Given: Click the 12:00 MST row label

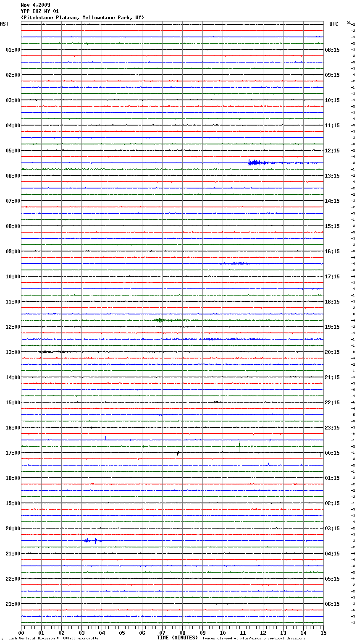Looking at the screenshot, I should [13, 327].
